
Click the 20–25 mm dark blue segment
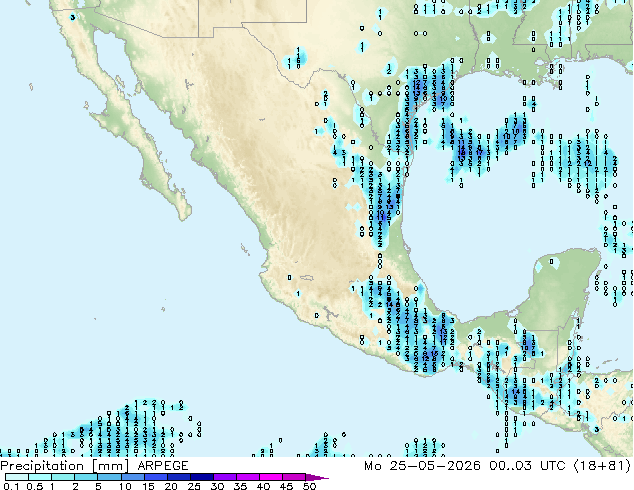coord(179,477)
